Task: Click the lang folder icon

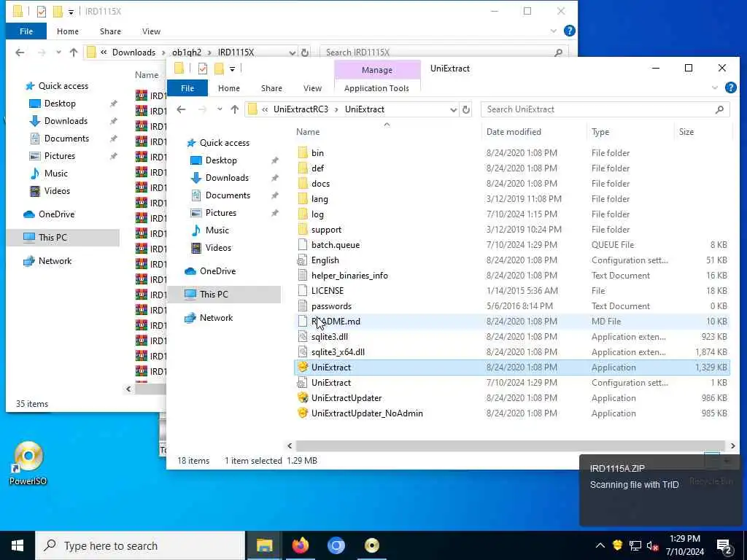Action: [303, 198]
